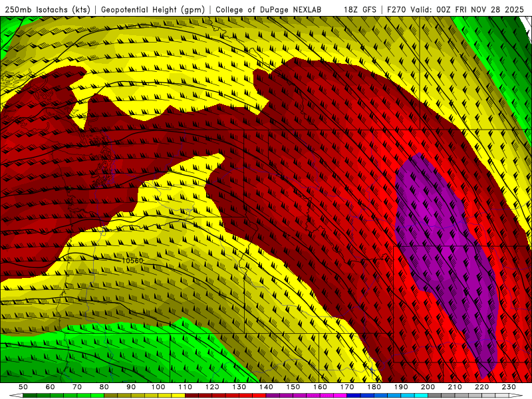The image size is (532, 399).
Task: Click the legend value 80
Action: [104, 387]
